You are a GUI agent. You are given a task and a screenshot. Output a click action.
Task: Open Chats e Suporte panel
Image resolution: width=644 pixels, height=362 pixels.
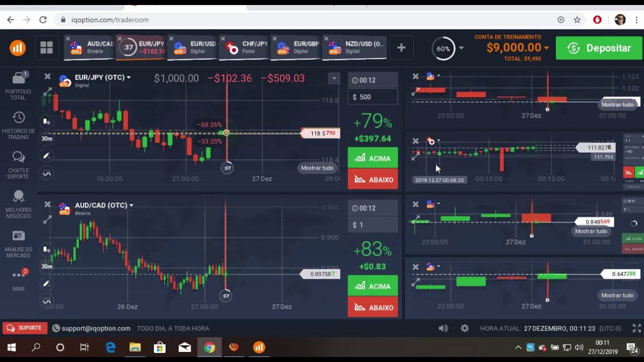tap(18, 165)
